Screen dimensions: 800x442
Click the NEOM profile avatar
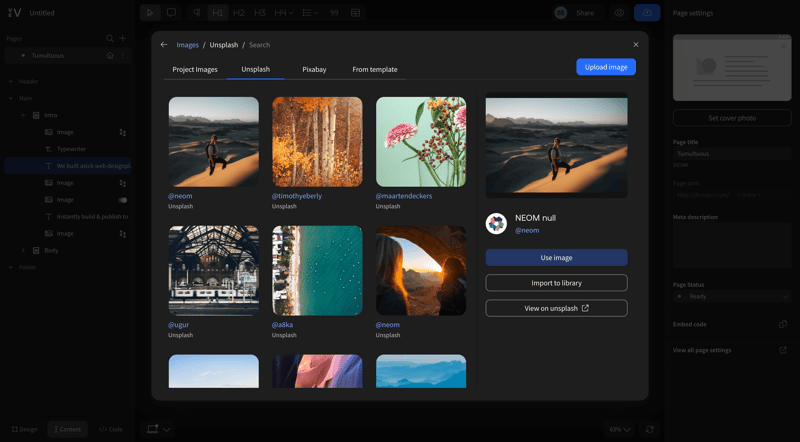coord(496,224)
